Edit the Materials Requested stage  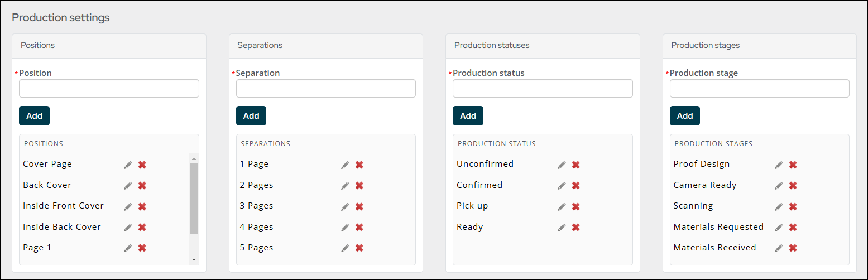(x=779, y=227)
